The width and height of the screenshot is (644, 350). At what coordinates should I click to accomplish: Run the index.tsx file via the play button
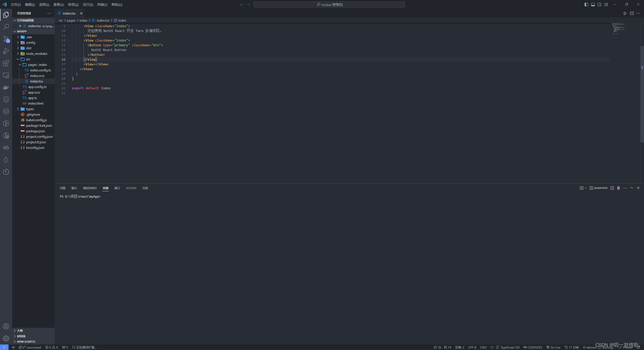pos(625,13)
